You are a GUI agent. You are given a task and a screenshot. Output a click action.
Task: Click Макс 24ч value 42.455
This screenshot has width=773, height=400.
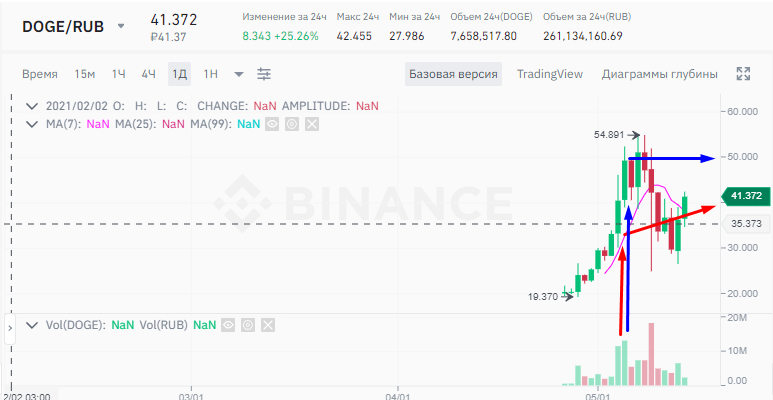(354, 36)
